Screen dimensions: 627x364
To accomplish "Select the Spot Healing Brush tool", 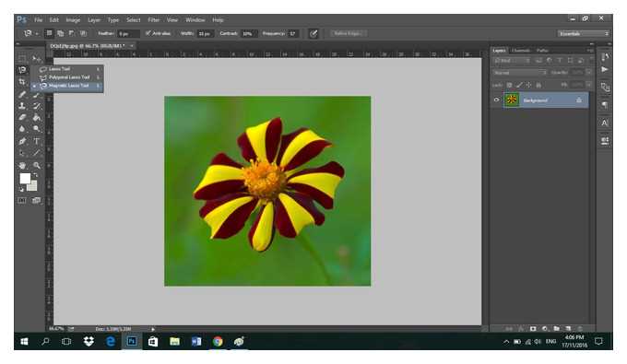I will pyautogui.click(x=22, y=94).
